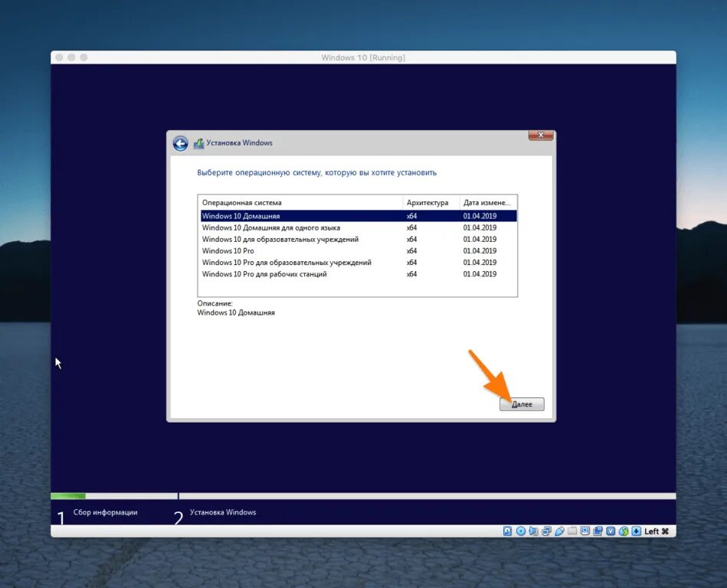Click the Архитектура column header
Image resolution: width=727 pixels, height=588 pixels.
pyautogui.click(x=431, y=202)
